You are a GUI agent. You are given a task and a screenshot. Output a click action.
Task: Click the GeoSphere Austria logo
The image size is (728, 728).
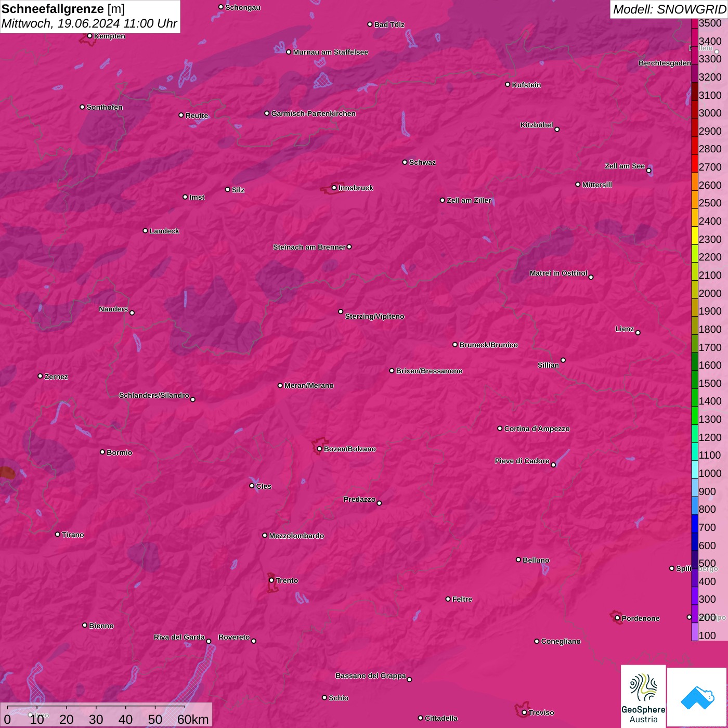tap(643, 696)
